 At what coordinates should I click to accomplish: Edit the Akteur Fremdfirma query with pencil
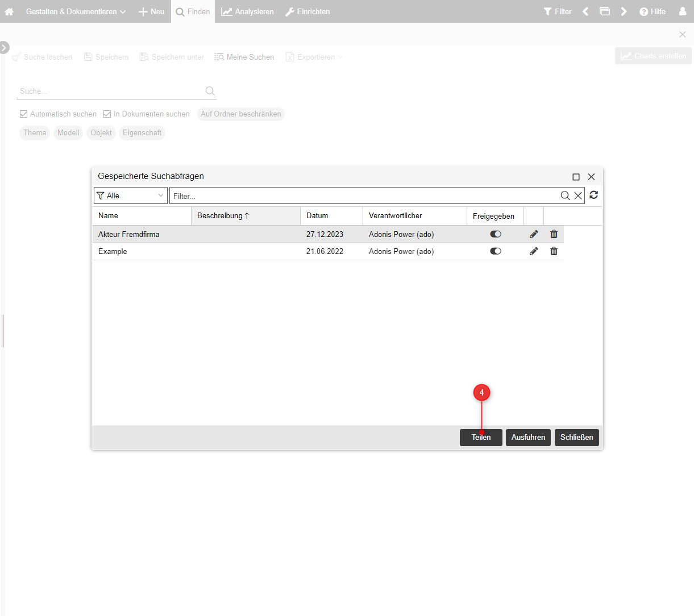tap(534, 234)
